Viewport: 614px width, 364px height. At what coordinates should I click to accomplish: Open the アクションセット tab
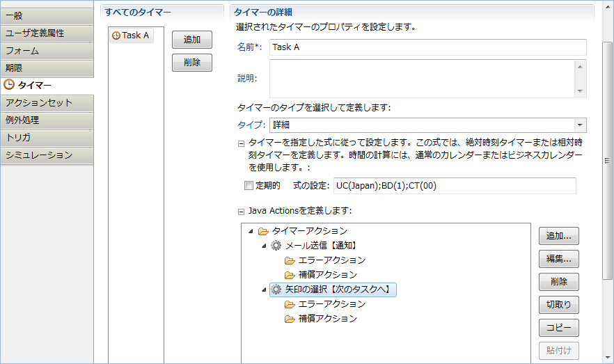(x=47, y=103)
